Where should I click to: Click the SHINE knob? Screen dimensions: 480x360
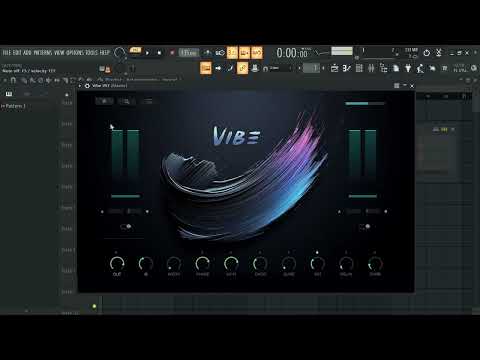tap(375, 264)
